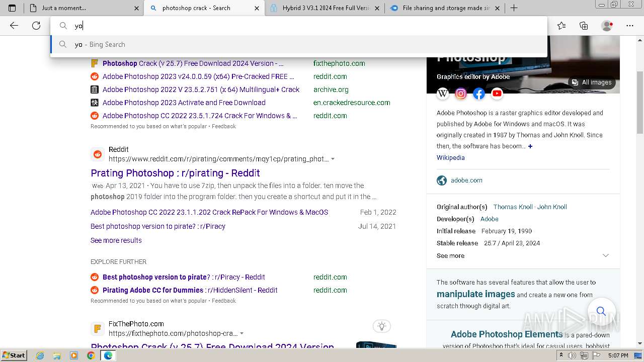The image size is (644, 362).
Task: Open the Adobe developer link
Action: pyautogui.click(x=489, y=219)
